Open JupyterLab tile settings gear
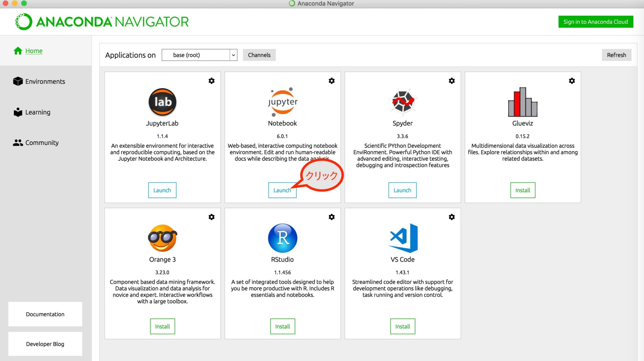644x361 pixels. (212, 81)
